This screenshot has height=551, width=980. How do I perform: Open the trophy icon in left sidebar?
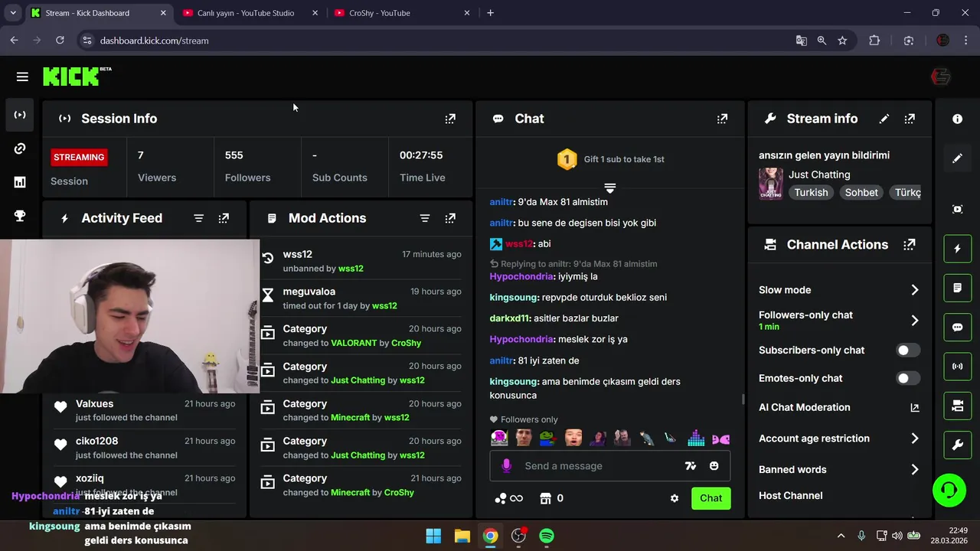coord(20,216)
